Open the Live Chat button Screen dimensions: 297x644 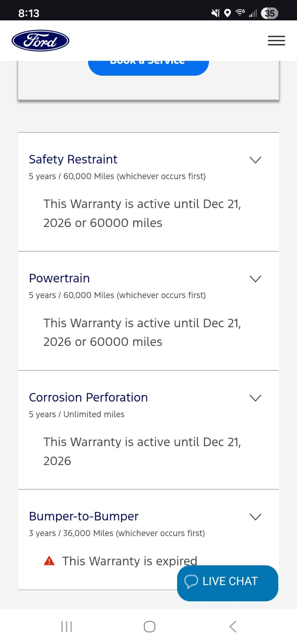228,581
